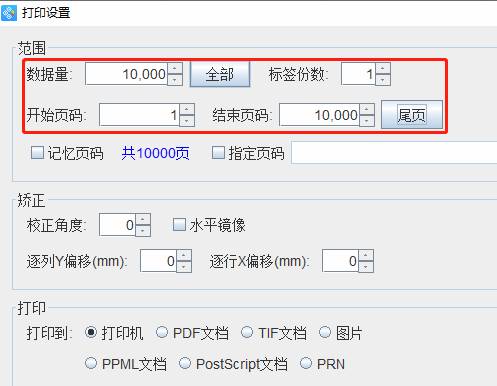Select the PRN radio button

pyautogui.click(x=306, y=363)
